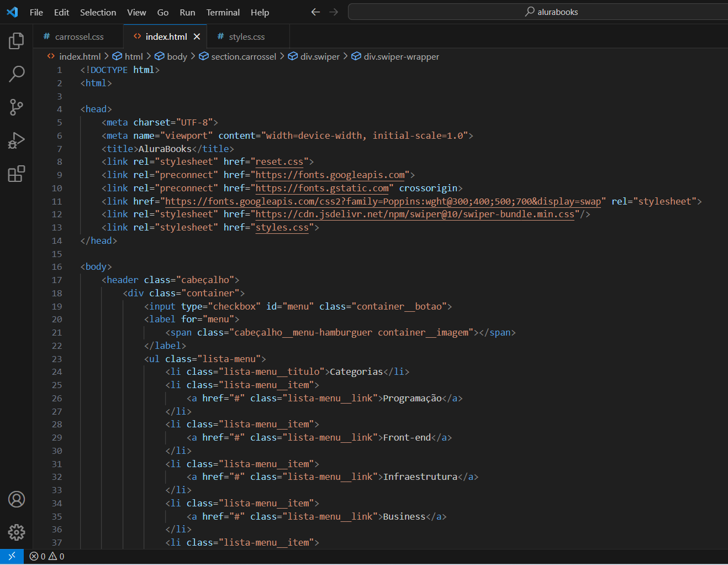The height and width of the screenshot is (565, 728).
Task: Open the Go menu
Action: click(163, 12)
